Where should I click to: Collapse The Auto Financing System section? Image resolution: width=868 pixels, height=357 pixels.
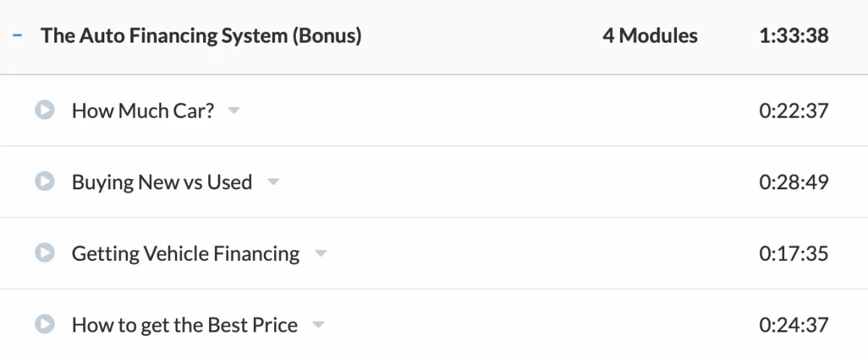coord(17,35)
